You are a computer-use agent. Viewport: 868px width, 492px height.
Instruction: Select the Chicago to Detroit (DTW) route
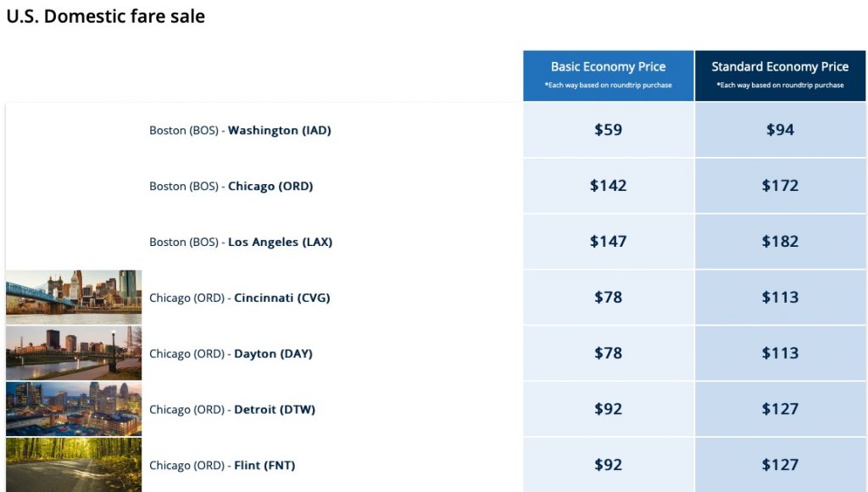231,410
